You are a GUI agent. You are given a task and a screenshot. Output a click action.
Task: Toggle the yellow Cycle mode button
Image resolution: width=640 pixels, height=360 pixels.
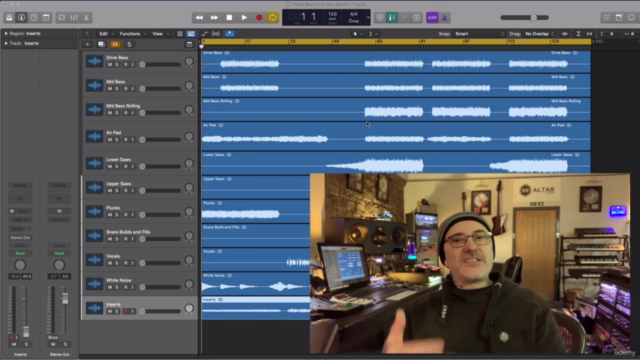[273, 18]
